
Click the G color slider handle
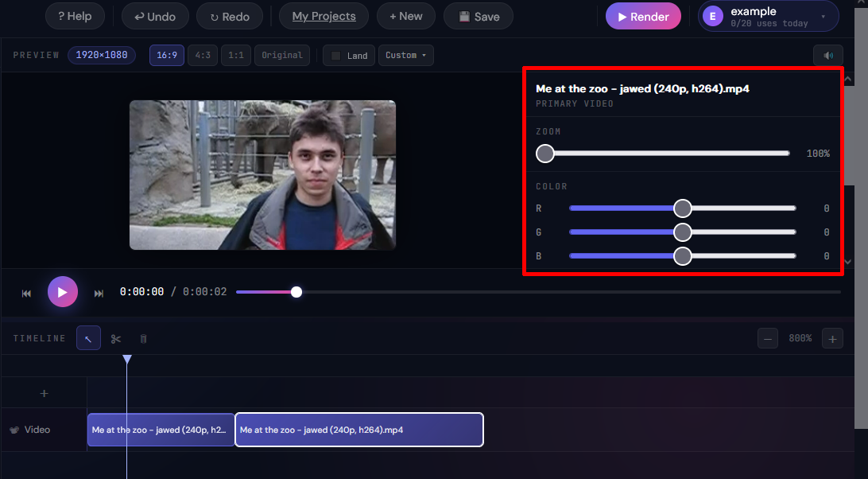[683, 232]
